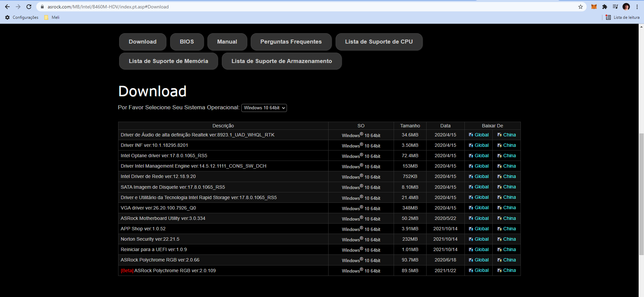The image size is (644, 297).
Task: Click the address bar URL
Action: (x=108, y=7)
